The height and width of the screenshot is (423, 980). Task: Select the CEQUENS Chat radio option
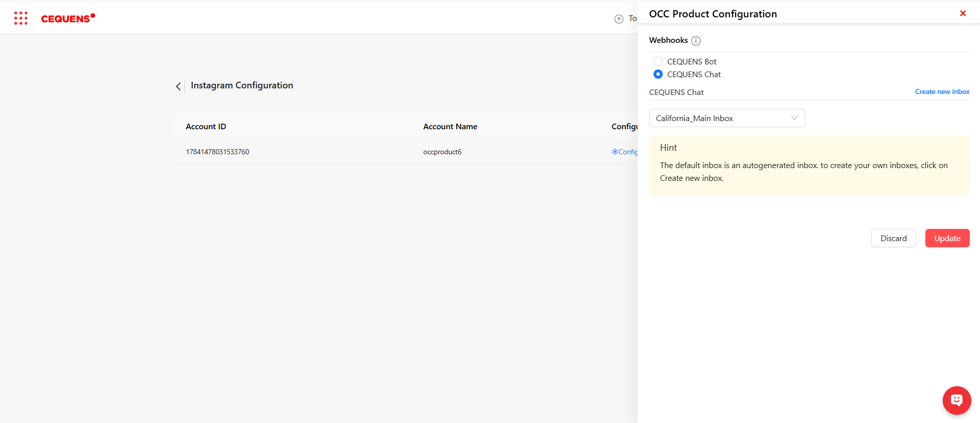pos(658,74)
